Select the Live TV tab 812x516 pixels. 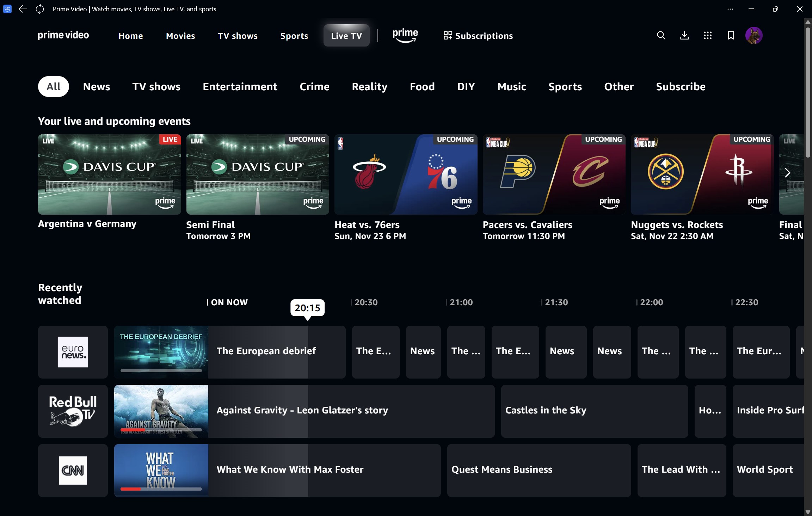(x=346, y=35)
